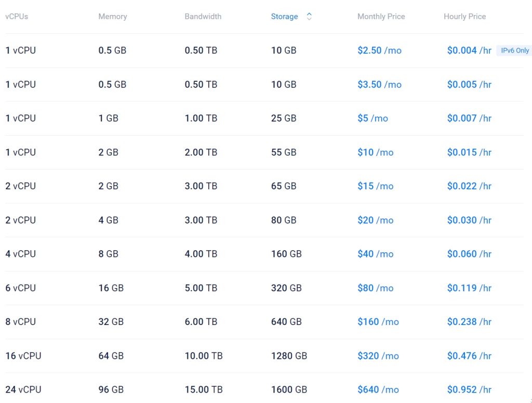Image resolution: width=532 pixels, height=403 pixels.
Task: Open the $640 monthly plan link
Action: [x=378, y=389]
